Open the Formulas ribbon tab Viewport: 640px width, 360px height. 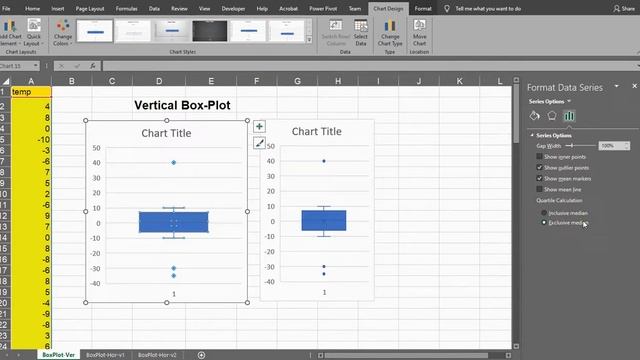click(126, 8)
